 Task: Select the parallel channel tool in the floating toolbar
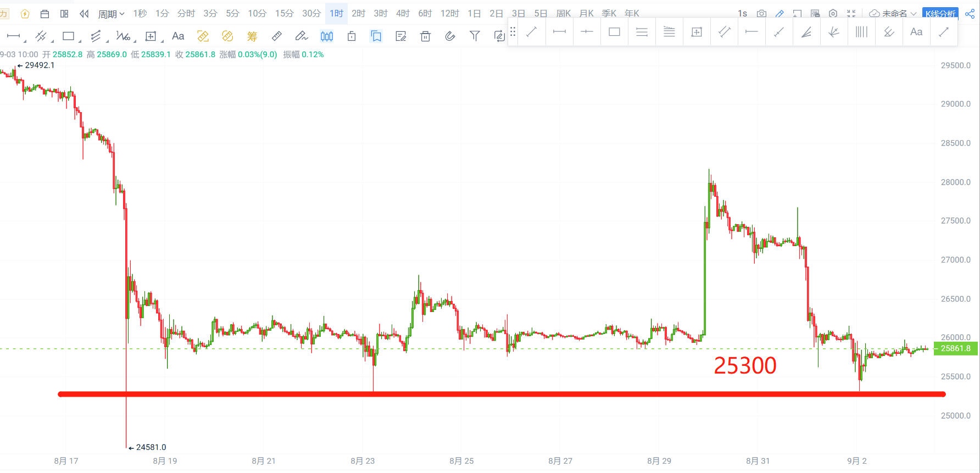(724, 32)
